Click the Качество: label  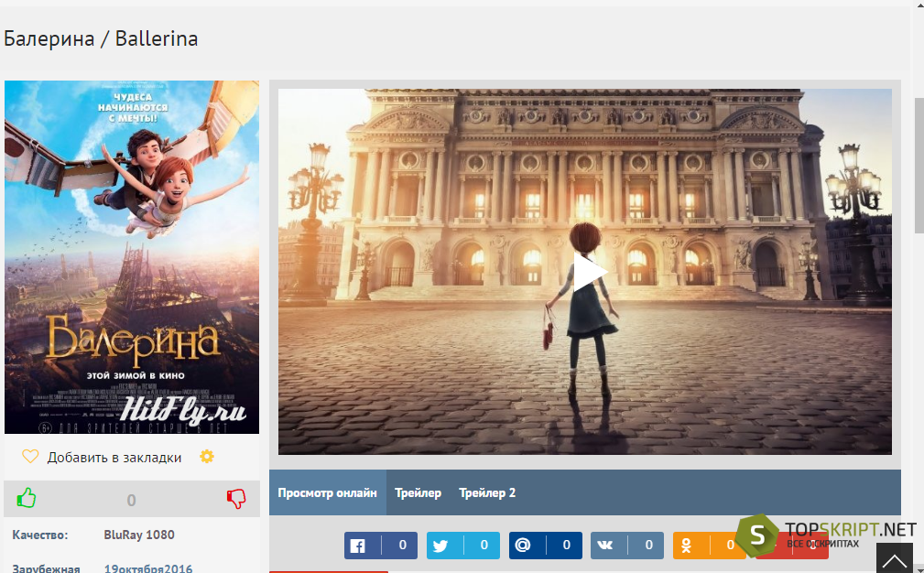[40, 535]
